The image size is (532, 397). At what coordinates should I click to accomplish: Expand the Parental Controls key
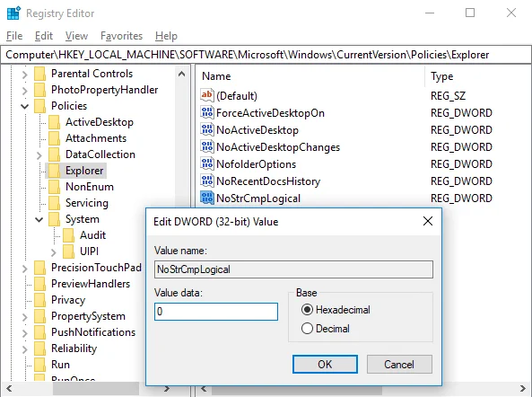click(25, 74)
